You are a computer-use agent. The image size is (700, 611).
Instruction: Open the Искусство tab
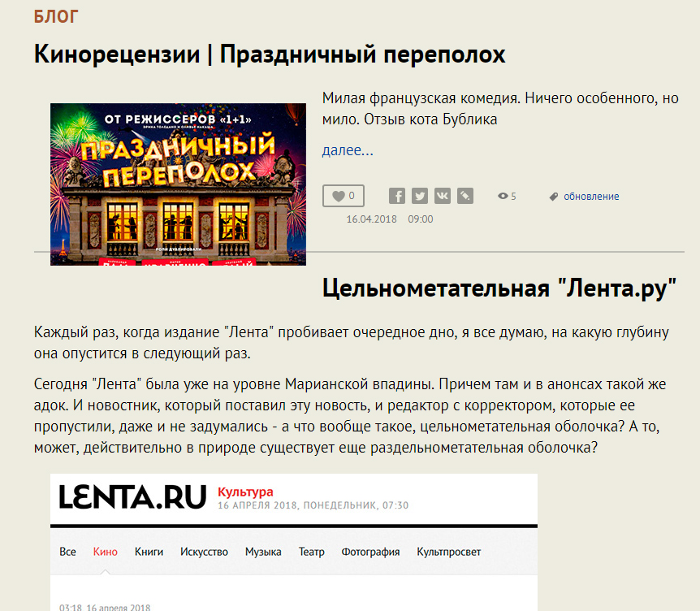click(204, 552)
